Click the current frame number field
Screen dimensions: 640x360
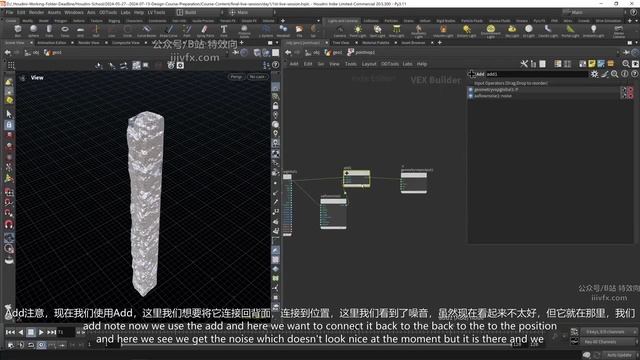pos(66,332)
